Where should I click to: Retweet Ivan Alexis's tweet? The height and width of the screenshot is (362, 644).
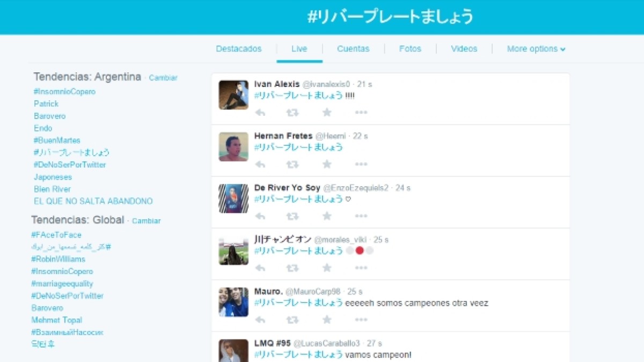(292, 113)
